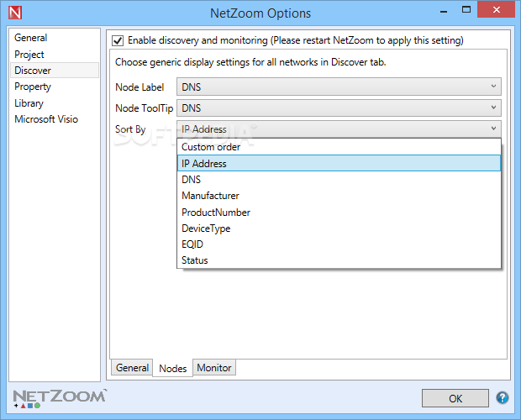Click the Node ToolTip label text
The height and width of the screenshot is (420, 521).
[x=145, y=108]
